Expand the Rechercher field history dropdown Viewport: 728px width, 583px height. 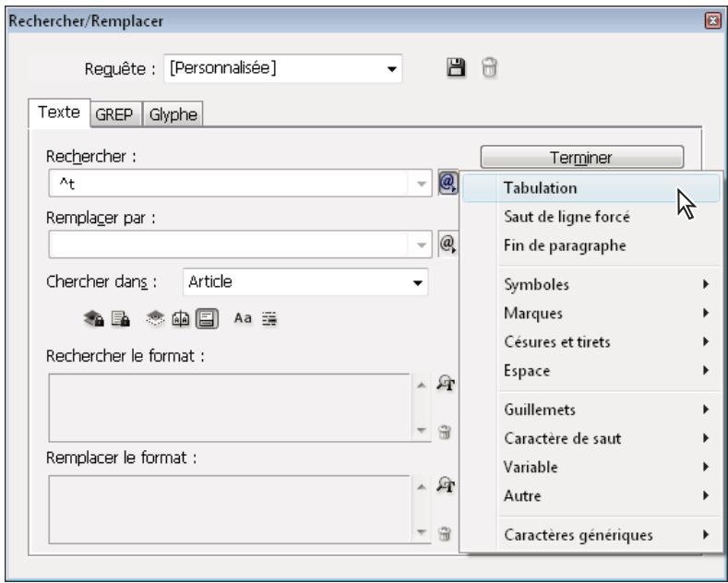[421, 184]
